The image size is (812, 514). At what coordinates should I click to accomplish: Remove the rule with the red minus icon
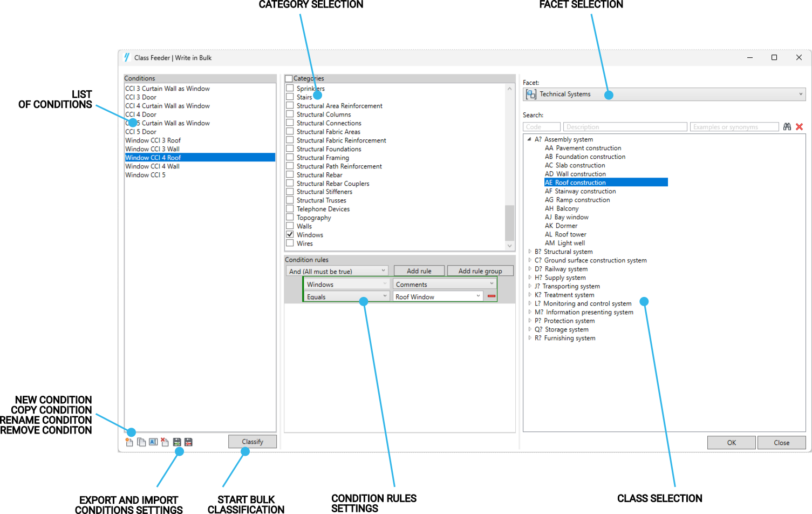click(492, 296)
